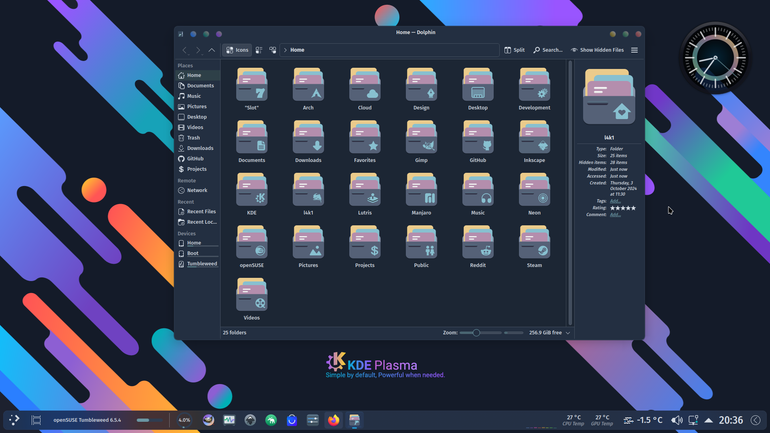
Task: Open Videos in Places sidebar
Action: pyautogui.click(x=198, y=127)
